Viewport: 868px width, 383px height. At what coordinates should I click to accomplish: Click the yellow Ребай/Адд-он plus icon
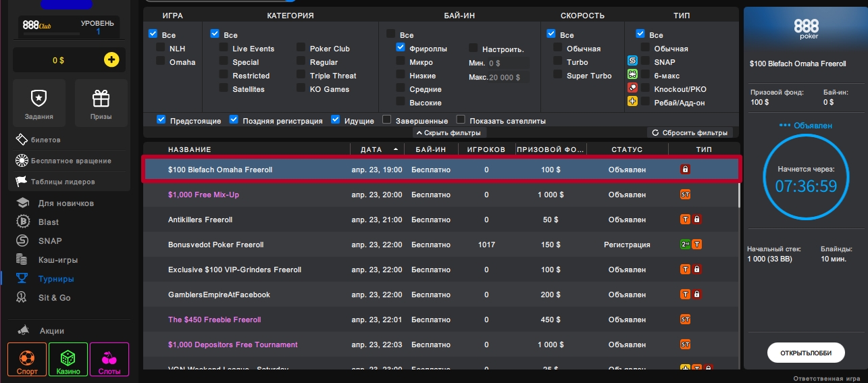[x=633, y=101]
